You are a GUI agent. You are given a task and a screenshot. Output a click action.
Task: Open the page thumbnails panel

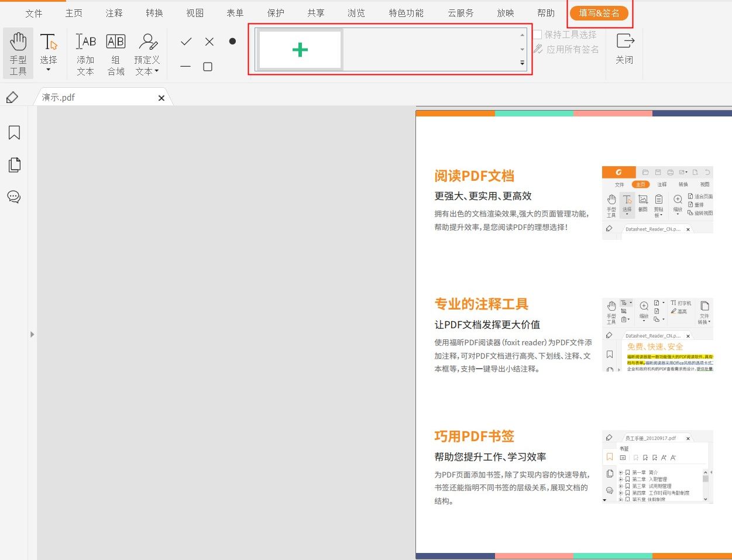[x=14, y=164]
